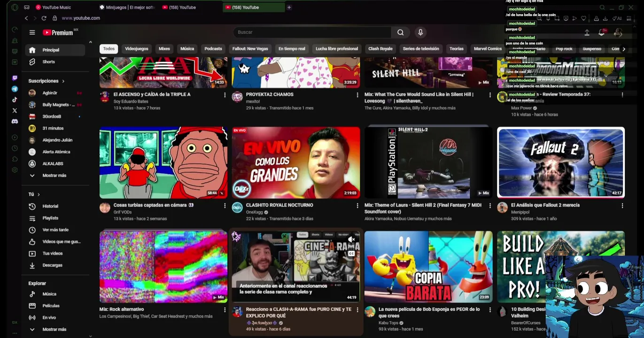Open Principal in the YouTube sidebar

tap(55, 50)
